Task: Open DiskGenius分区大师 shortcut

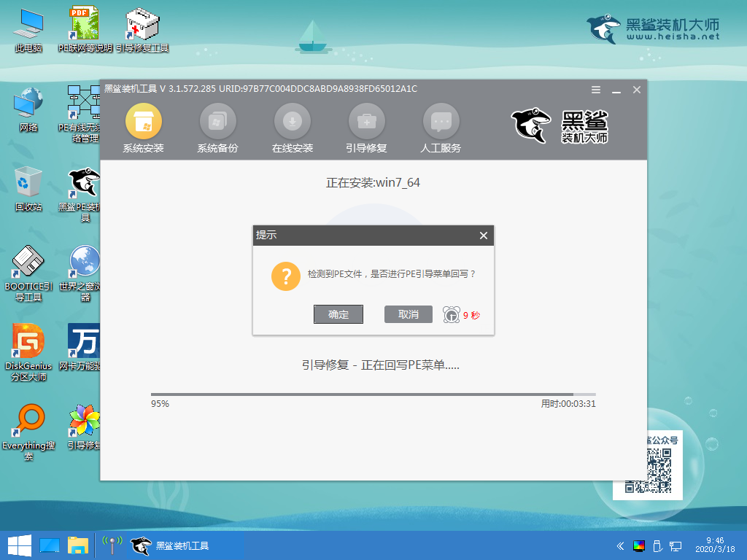Action: pyautogui.click(x=28, y=353)
